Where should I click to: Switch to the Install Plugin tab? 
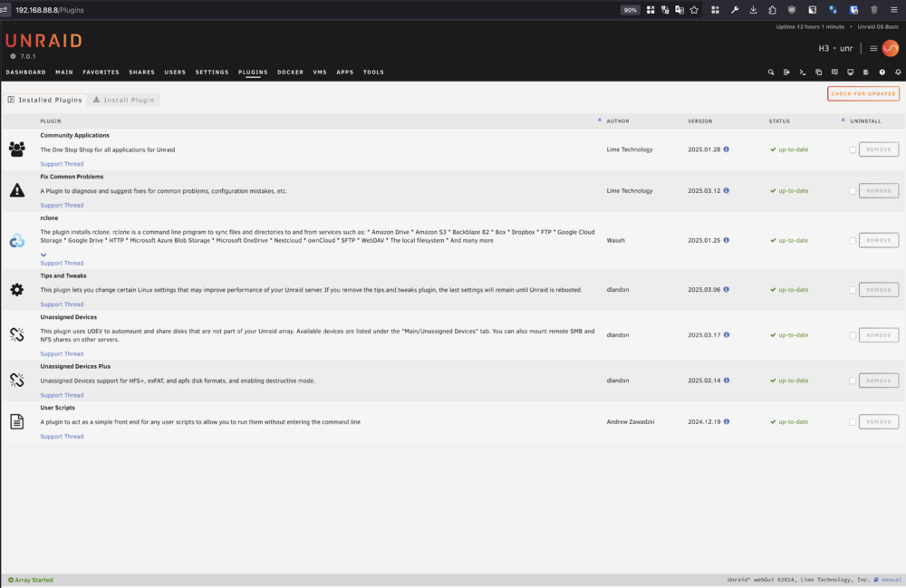pos(124,100)
